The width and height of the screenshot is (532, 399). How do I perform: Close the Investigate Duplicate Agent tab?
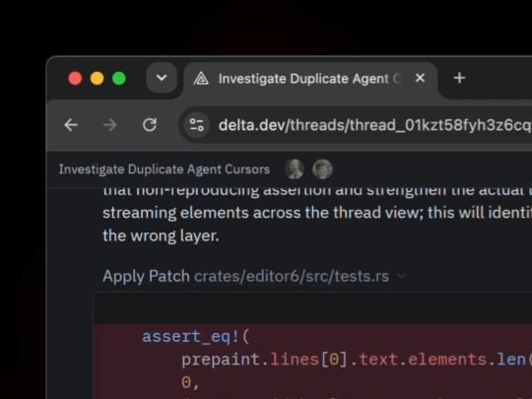coord(420,78)
